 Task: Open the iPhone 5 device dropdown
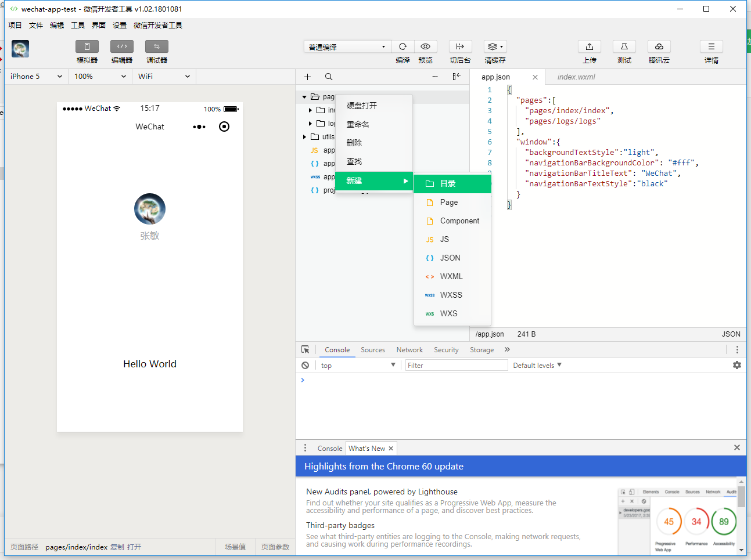pos(37,76)
